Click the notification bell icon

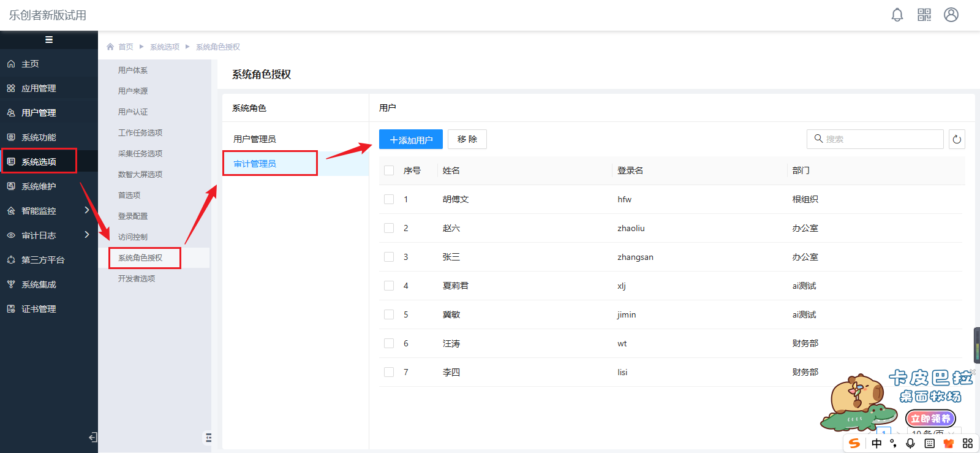click(x=897, y=15)
